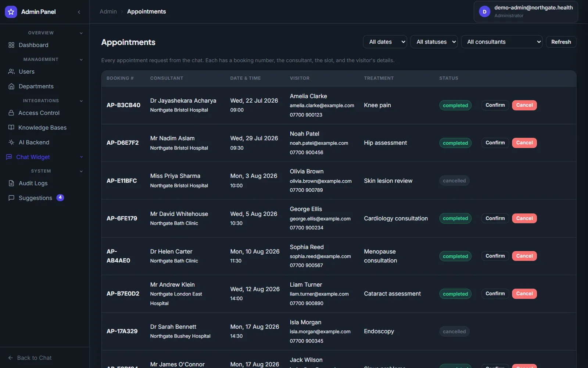
Task: Click the Suggestions speech bubble icon
Action: pos(11,198)
